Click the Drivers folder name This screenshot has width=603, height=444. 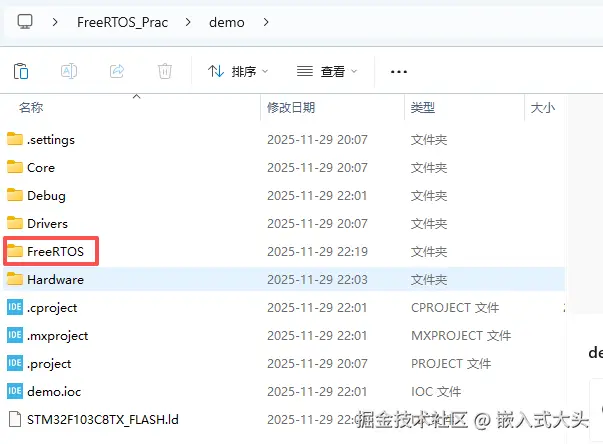coord(47,223)
